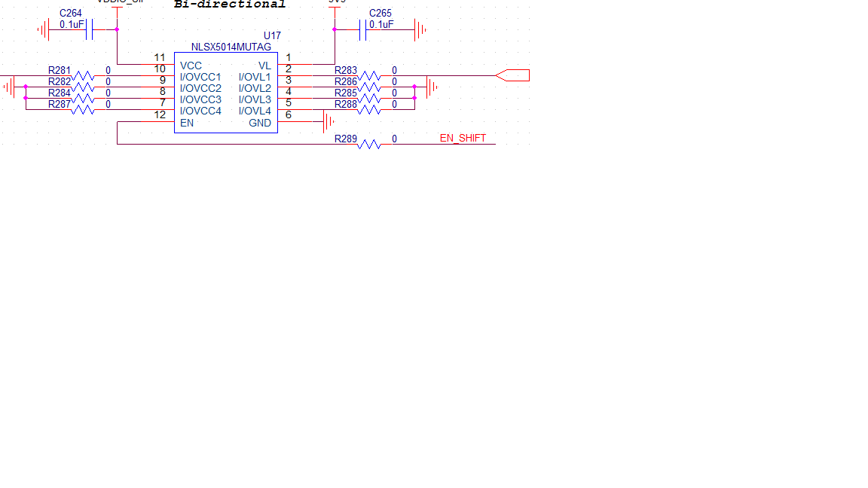This screenshot has height=488, width=868.
Task: Click the R282 reference label
Action: coord(60,82)
